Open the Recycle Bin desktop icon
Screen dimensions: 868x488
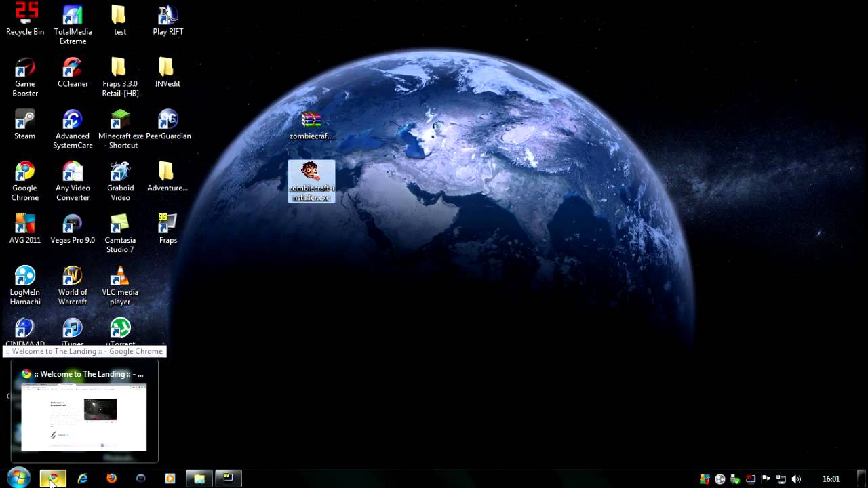[x=25, y=20]
